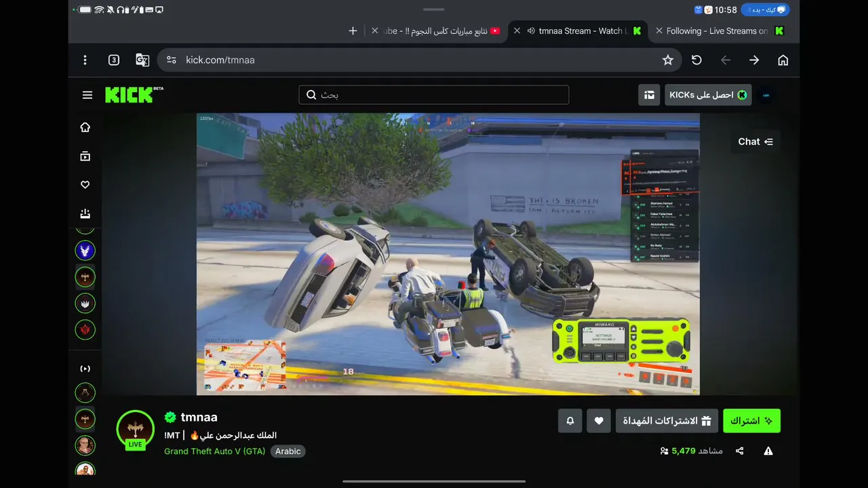Open the Kick shop icon beside KICKs button

(x=649, y=95)
